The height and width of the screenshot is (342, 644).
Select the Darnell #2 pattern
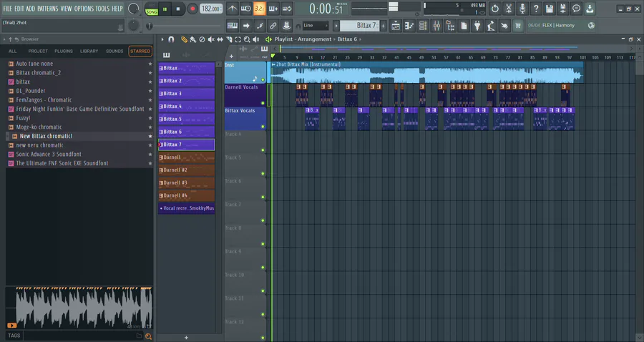(187, 170)
